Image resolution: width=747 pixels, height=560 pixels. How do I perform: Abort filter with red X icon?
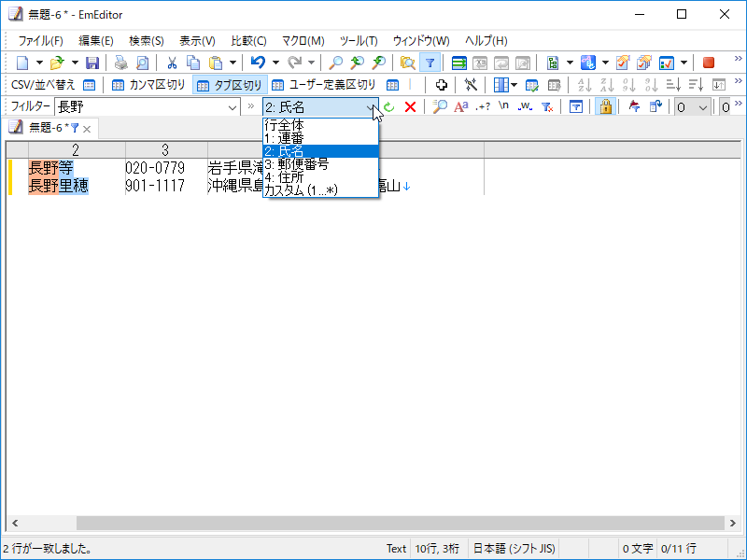coord(410,106)
